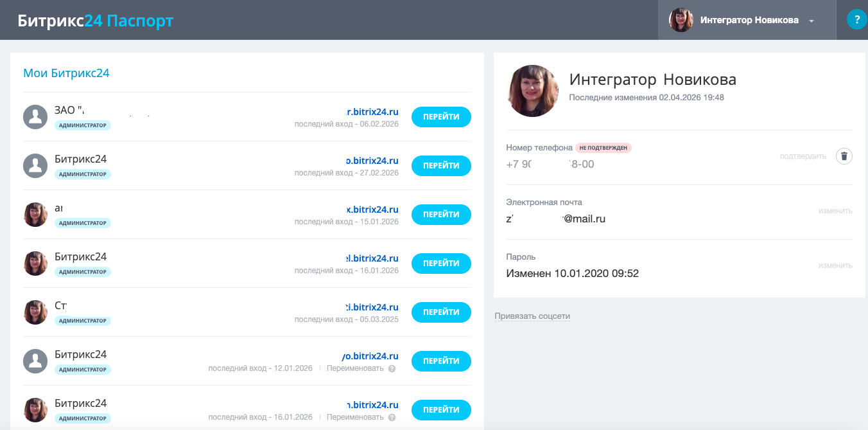
Task: Click the phone number starting +7
Action: pyautogui.click(x=550, y=165)
